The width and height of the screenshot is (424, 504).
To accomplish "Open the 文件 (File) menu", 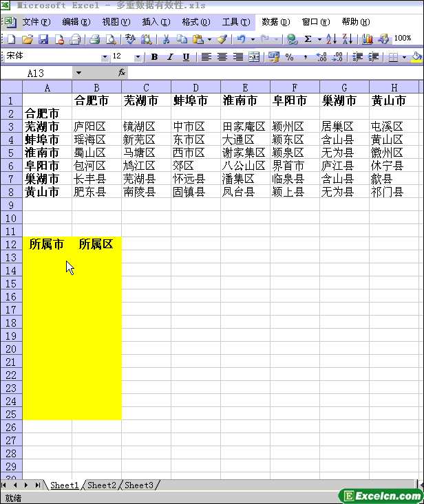I will tap(36, 22).
